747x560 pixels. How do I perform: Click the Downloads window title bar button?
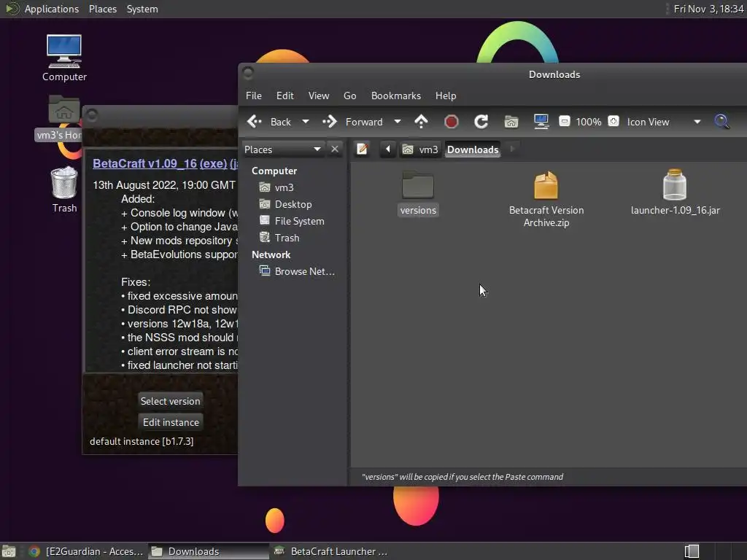(248, 72)
